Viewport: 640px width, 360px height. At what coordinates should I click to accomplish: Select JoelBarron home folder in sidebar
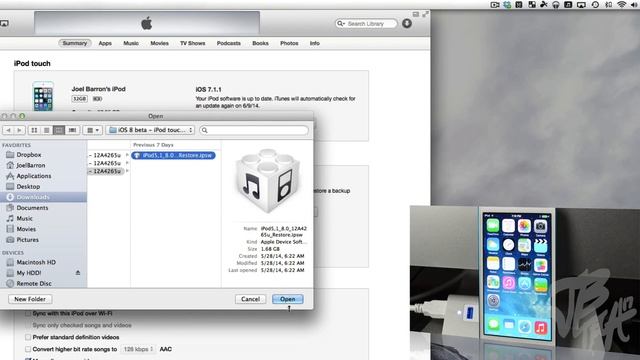point(31,165)
